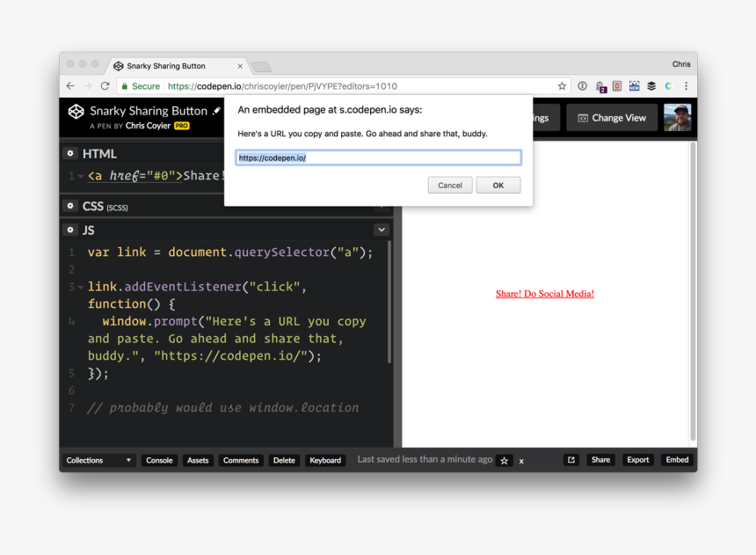Click the star icon beside the saved message
Screen dimensions: 756x555
click(x=504, y=460)
